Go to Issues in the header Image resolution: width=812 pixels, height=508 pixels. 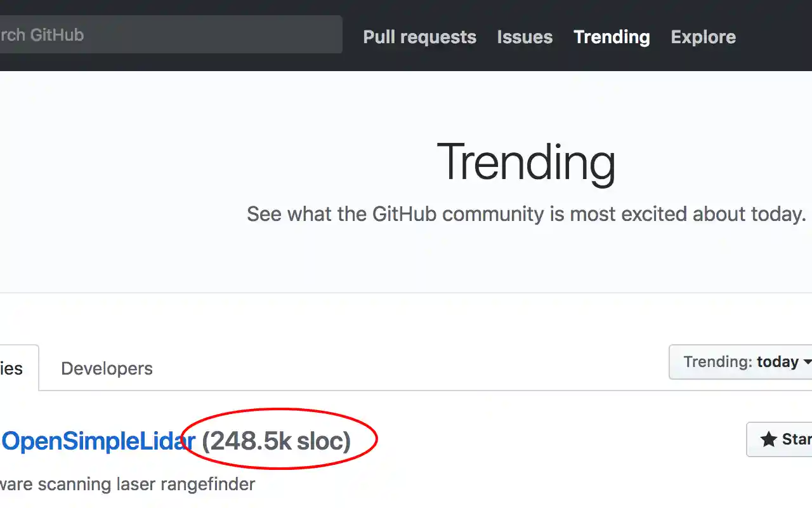click(525, 37)
